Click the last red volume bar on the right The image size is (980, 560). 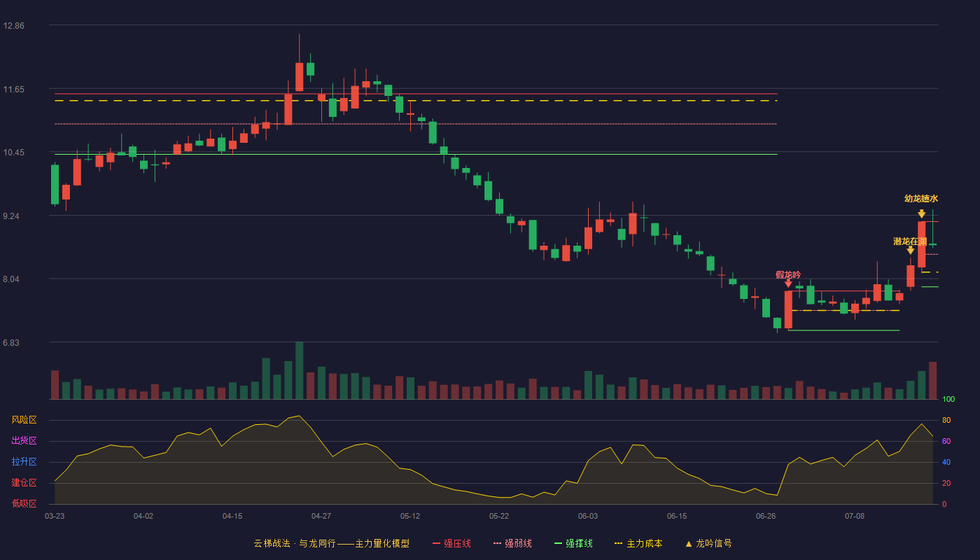tap(932, 381)
